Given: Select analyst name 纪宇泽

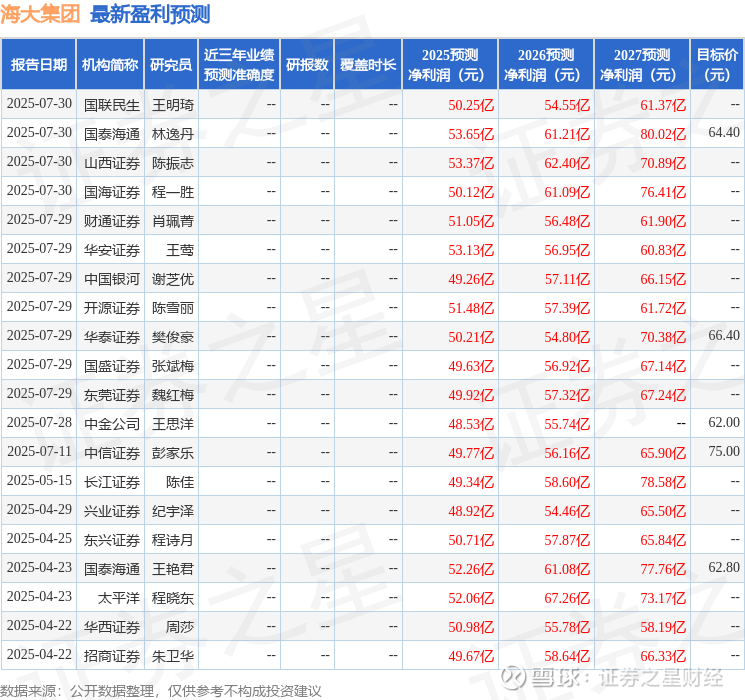Looking at the screenshot, I should pos(173,511).
